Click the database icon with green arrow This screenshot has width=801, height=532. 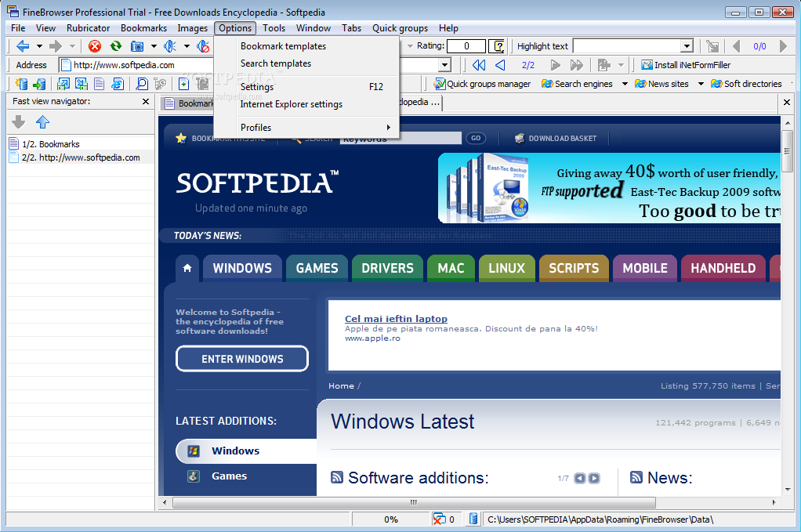(x=39, y=84)
